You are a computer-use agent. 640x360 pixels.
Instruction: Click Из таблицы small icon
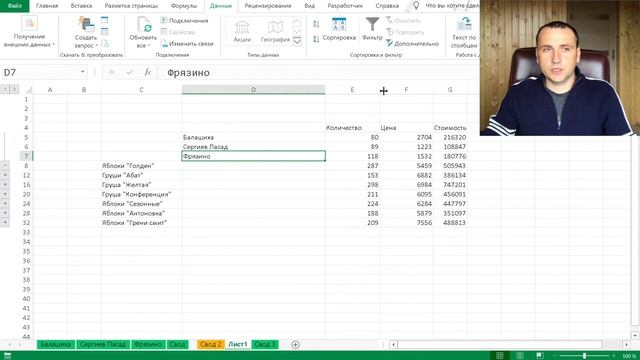pos(104,31)
